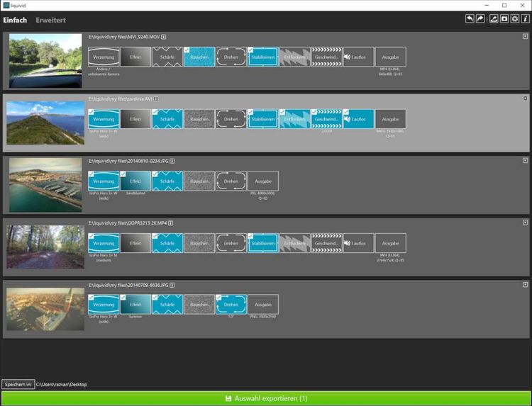Open Ausgabe tile for MVI_9240.MOV
Image resolution: width=532 pixels, height=406 pixels.
pyautogui.click(x=391, y=57)
